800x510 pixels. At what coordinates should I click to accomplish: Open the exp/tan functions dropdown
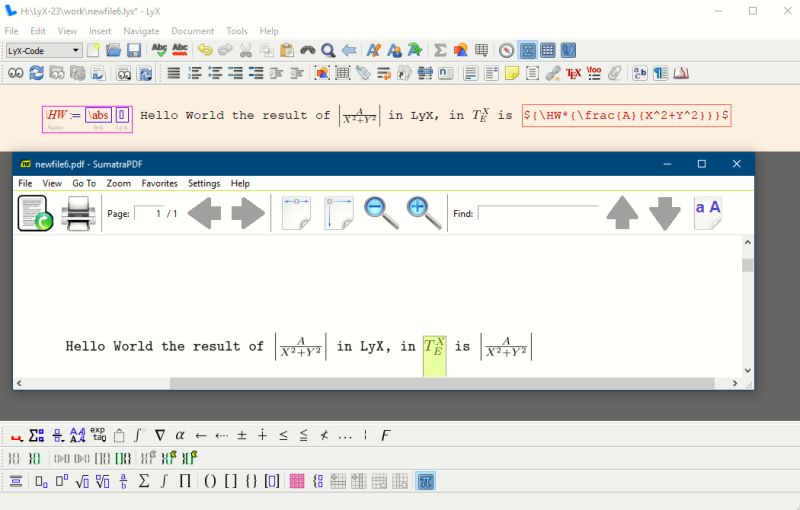point(98,435)
